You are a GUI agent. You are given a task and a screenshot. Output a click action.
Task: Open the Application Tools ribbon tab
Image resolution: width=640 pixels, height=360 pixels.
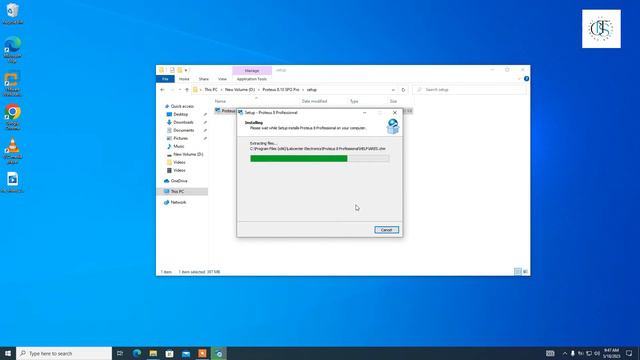[x=251, y=79]
